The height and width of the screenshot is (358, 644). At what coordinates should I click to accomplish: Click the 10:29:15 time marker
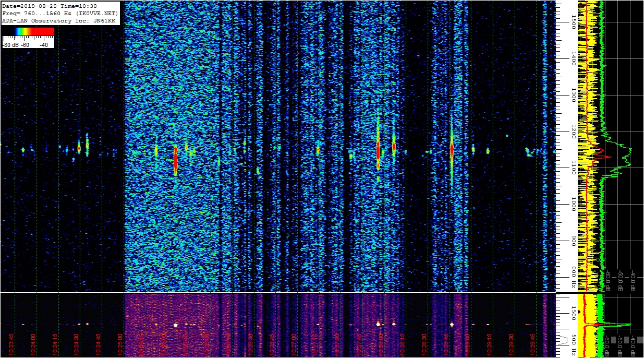click(x=490, y=345)
